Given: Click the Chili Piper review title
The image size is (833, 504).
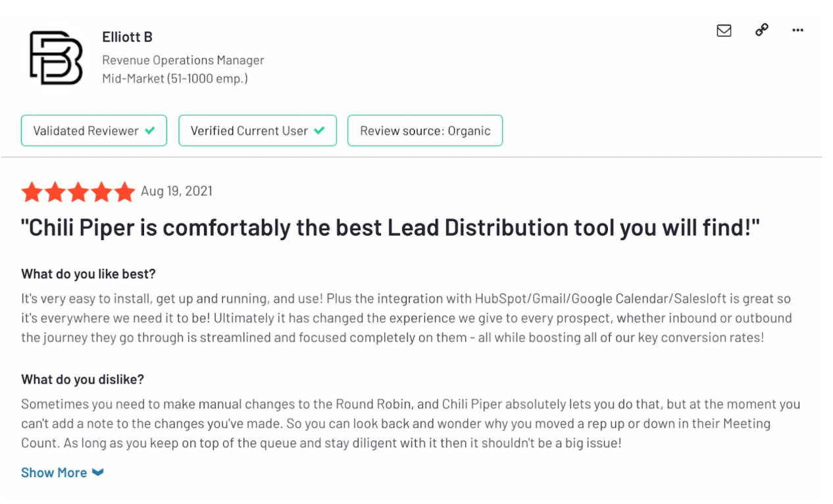Looking at the screenshot, I should 390,228.
